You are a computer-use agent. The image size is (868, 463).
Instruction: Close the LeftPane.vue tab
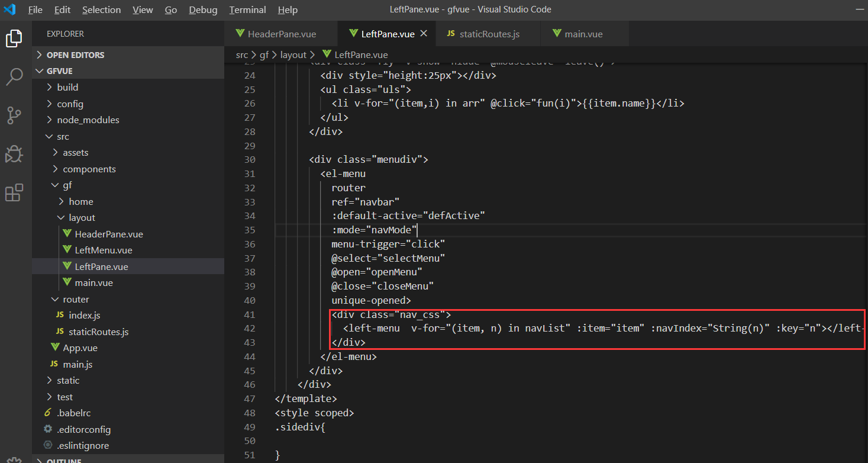[424, 34]
